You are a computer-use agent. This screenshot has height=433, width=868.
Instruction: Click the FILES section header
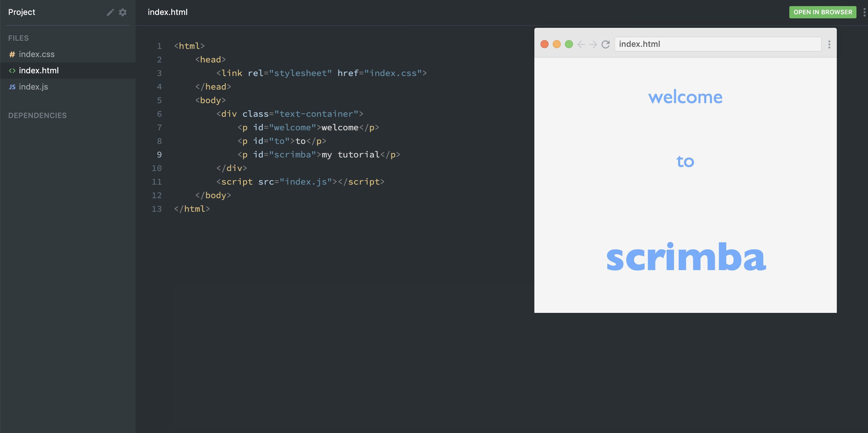click(x=18, y=38)
